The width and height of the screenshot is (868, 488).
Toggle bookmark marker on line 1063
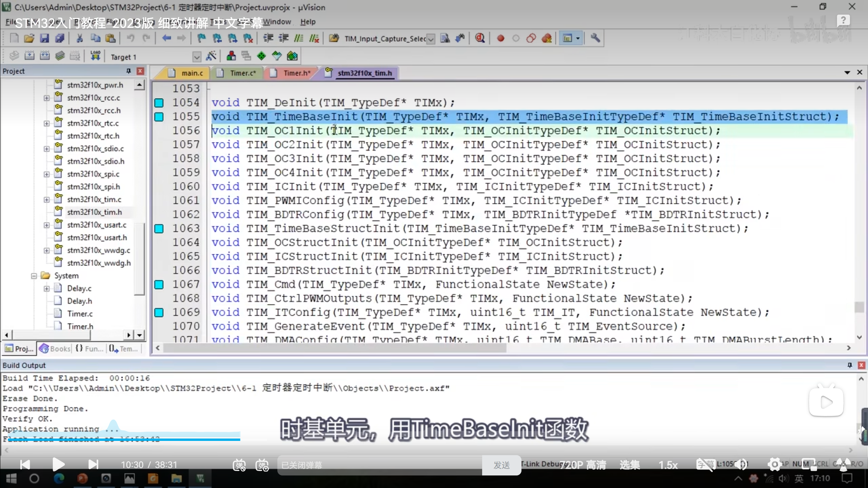click(x=159, y=229)
